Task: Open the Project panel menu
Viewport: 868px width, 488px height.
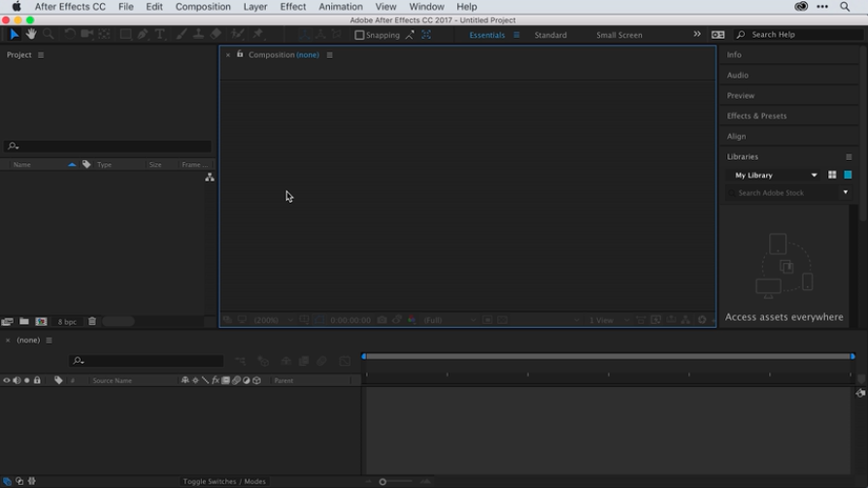Action: click(41, 54)
